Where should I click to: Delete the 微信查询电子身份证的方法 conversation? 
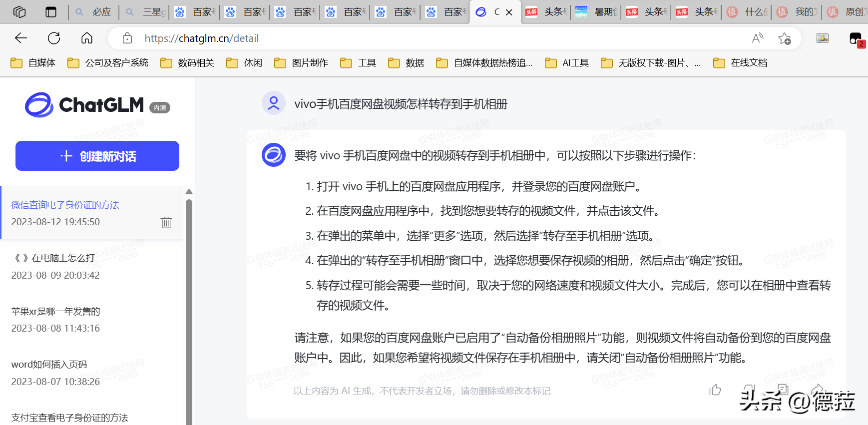click(166, 222)
